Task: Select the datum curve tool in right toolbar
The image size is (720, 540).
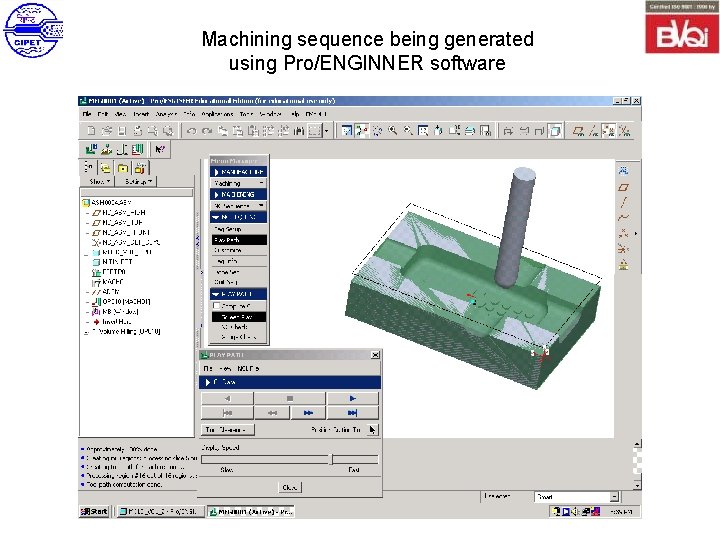Action: (x=623, y=218)
